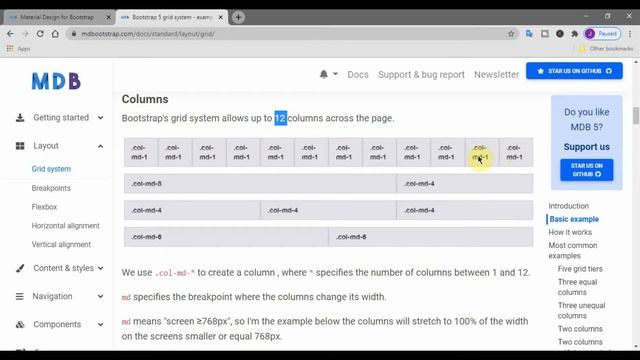640x360 pixels.
Task: Open a new browser tab with plus
Action: [238, 17]
